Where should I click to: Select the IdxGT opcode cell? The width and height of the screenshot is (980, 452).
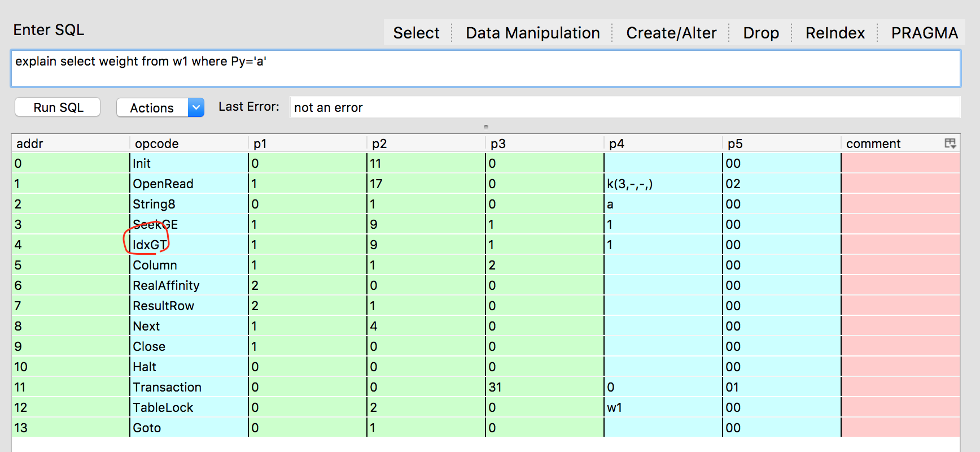[150, 245]
